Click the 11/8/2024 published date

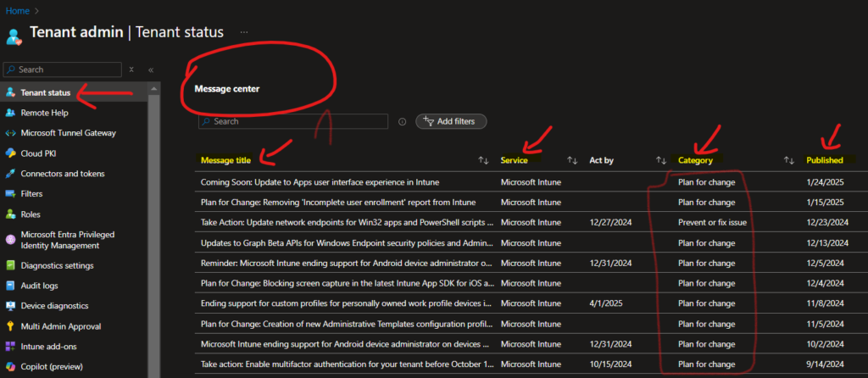826,303
